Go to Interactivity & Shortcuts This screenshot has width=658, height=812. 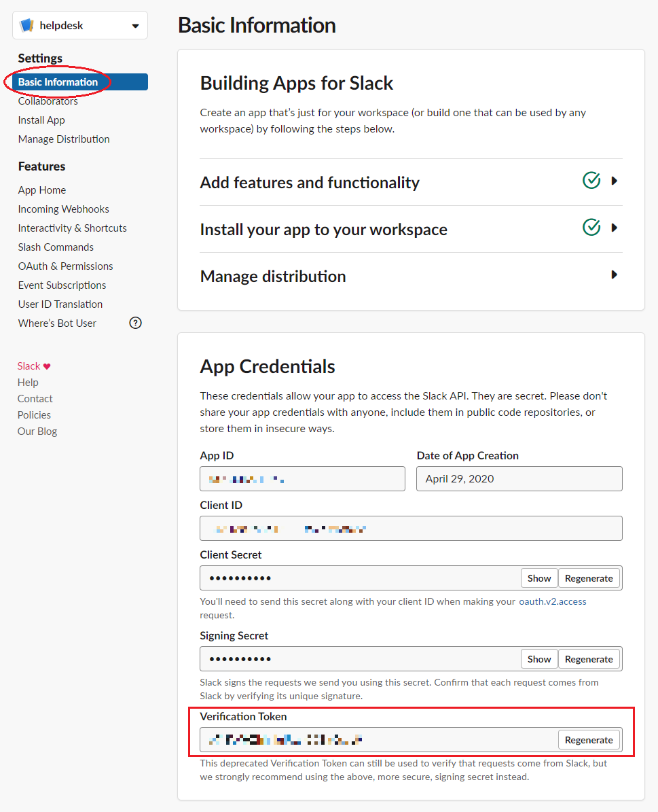(x=72, y=228)
